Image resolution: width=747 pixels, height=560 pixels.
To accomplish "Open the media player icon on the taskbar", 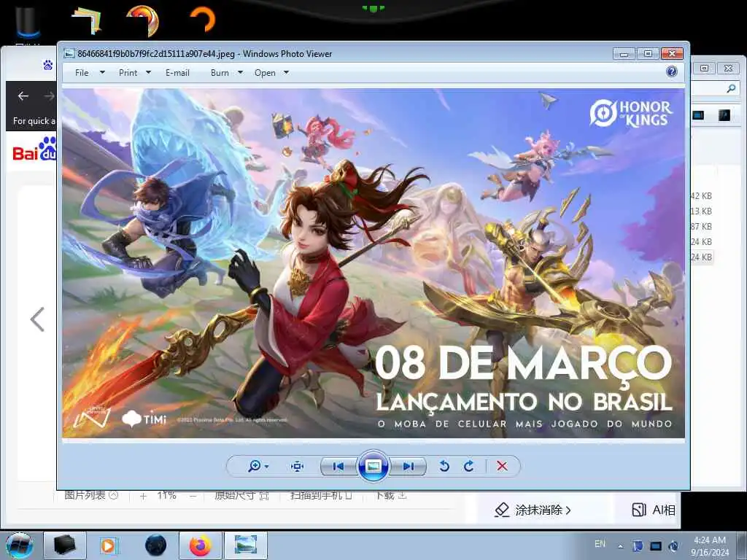I will pyautogui.click(x=108, y=545).
